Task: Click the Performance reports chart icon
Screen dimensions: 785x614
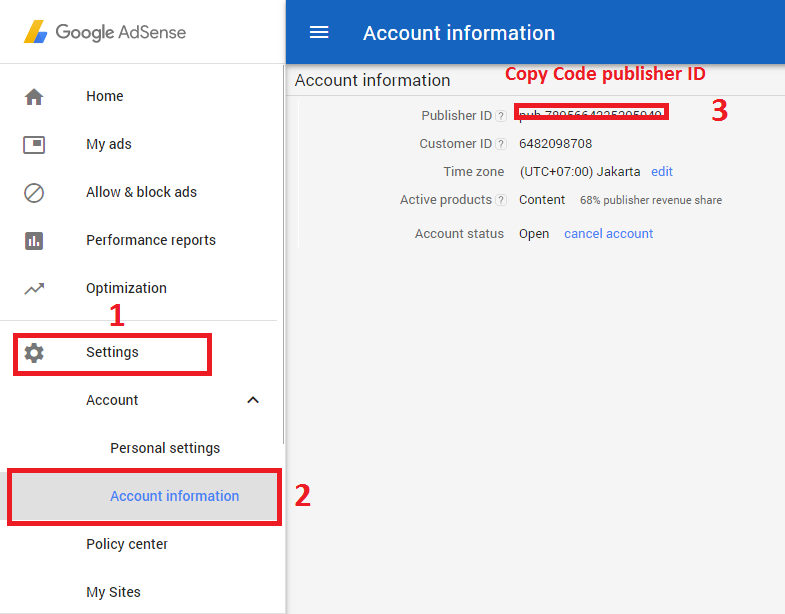Action: click(x=34, y=240)
